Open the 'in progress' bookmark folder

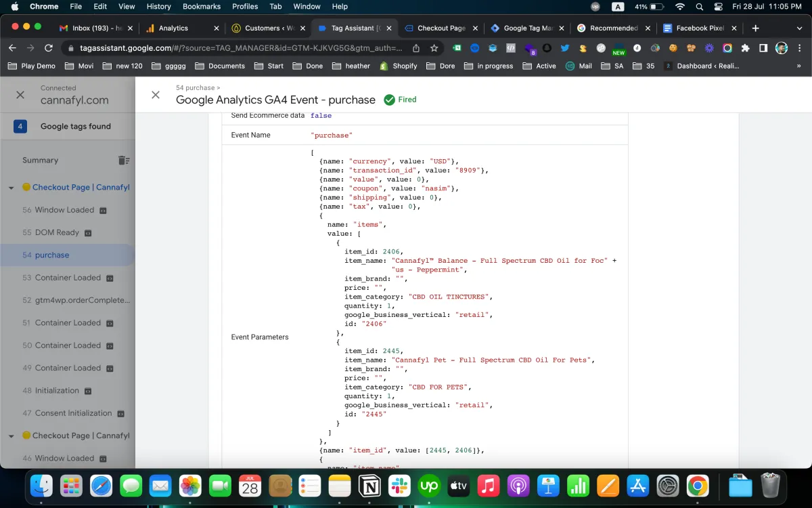tap(489, 66)
